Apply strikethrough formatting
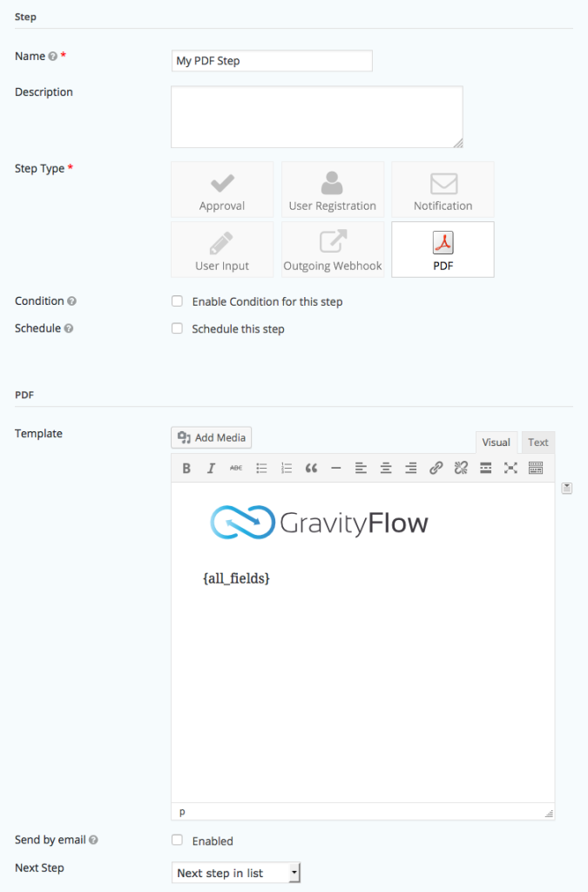The height and width of the screenshot is (892, 588). point(236,468)
